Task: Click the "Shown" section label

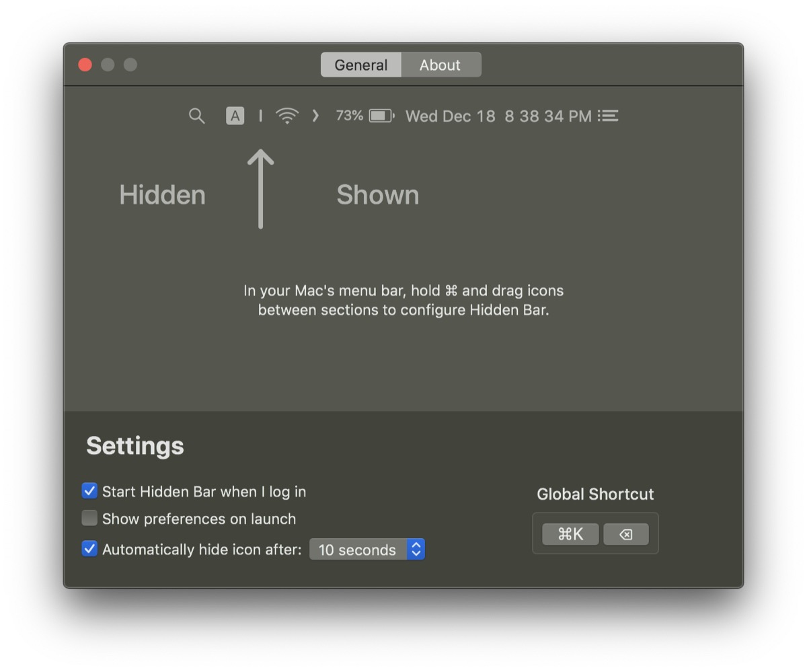Action: (378, 195)
